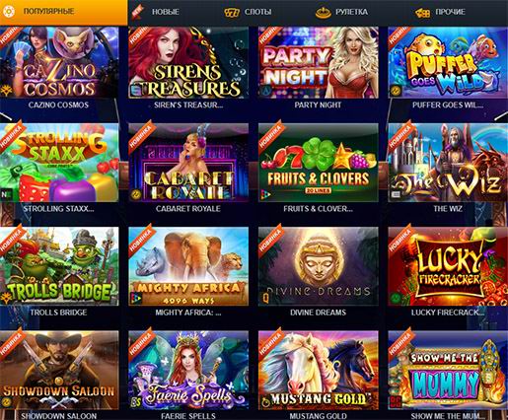This screenshot has width=508, height=420.
Task: Open the PARTY NIGHT title link
Action: click(x=318, y=105)
